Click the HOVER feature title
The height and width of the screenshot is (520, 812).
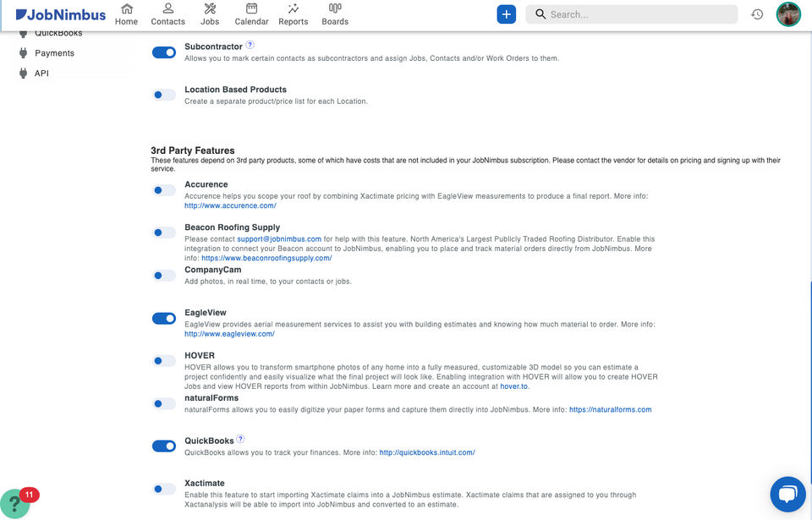click(200, 356)
